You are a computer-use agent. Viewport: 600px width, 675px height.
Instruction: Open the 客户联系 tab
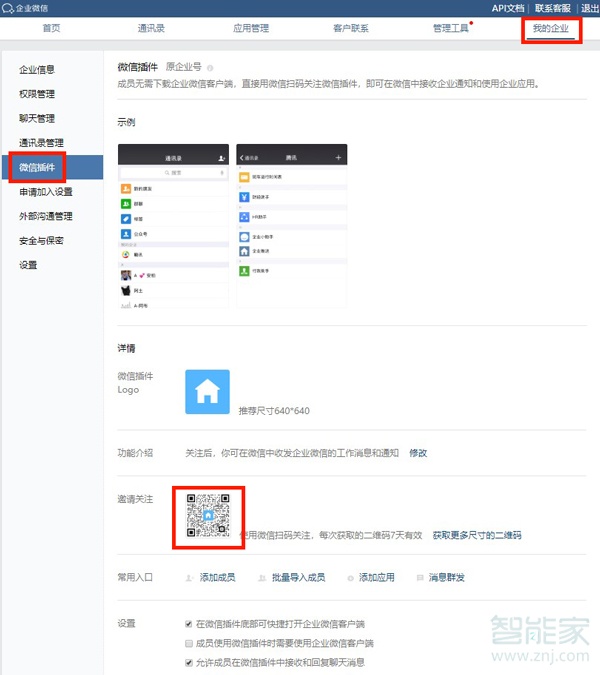pos(350,28)
